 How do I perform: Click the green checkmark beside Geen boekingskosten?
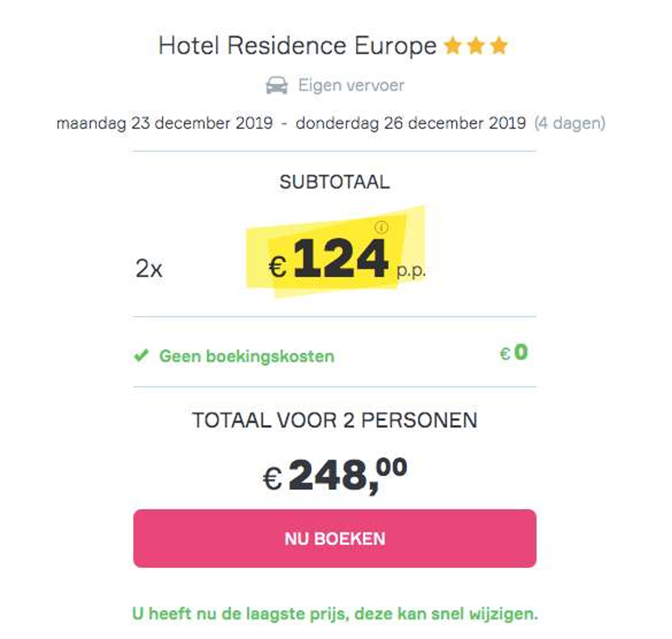(x=141, y=356)
